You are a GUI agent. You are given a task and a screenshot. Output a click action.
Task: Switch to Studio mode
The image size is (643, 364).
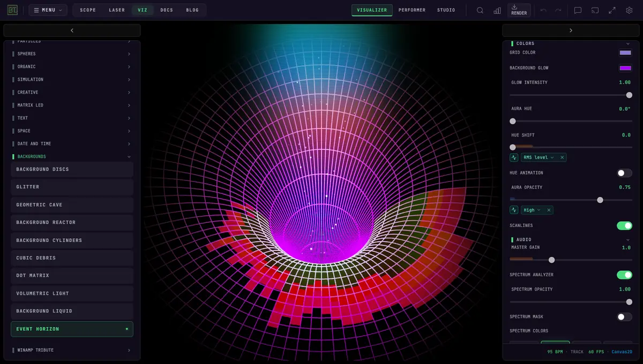(446, 10)
